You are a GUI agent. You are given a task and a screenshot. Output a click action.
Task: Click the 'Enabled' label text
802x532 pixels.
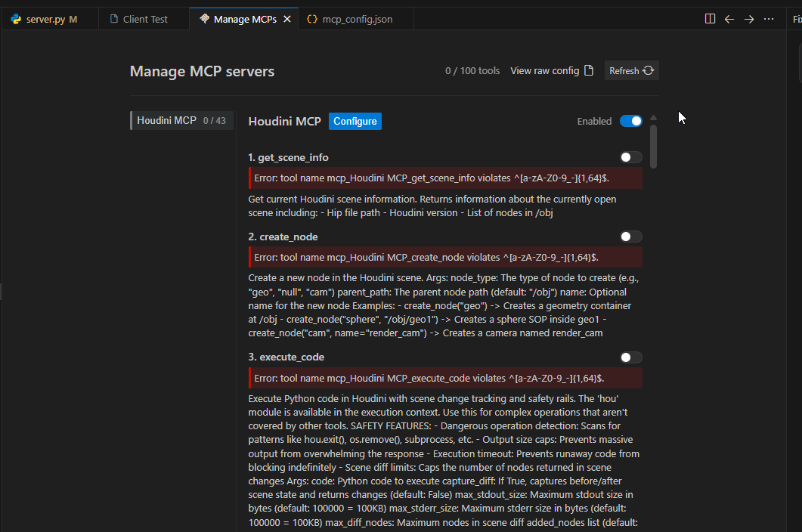point(594,121)
